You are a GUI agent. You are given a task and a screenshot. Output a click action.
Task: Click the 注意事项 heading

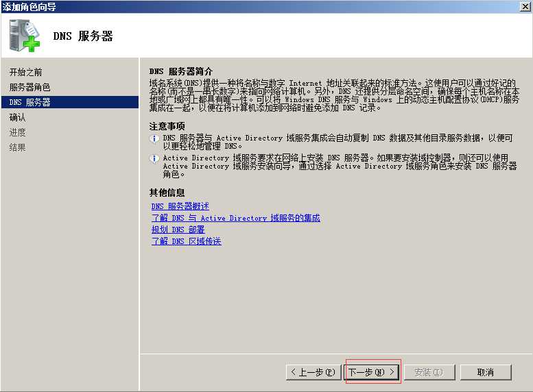[x=167, y=126]
